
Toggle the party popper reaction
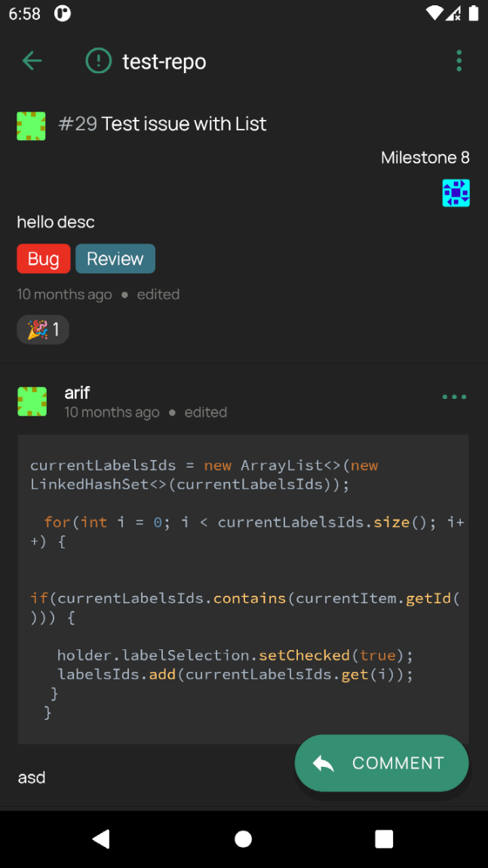click(x=43, y=330)
